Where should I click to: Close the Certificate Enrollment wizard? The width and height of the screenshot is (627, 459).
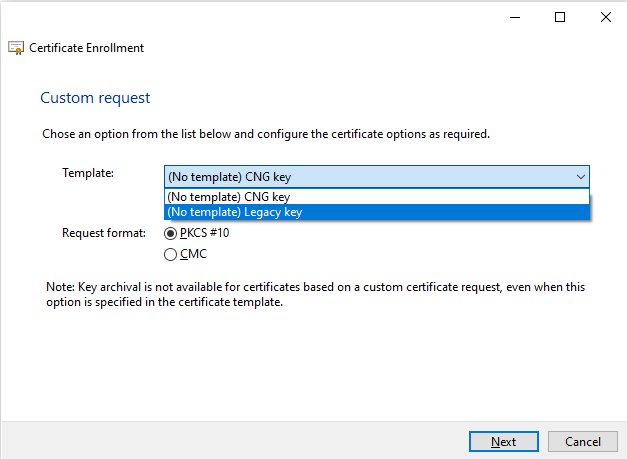coord(606,17)
